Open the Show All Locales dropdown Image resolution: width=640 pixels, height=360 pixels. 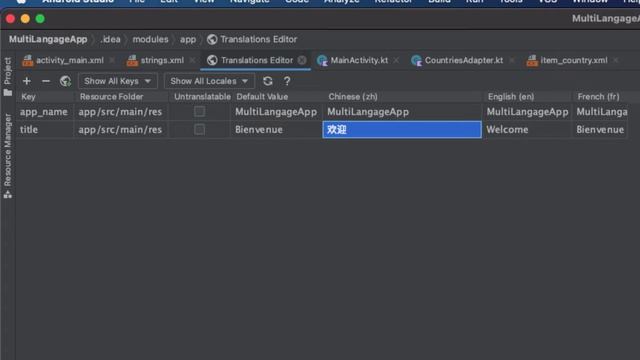click(x=209, y=81)
